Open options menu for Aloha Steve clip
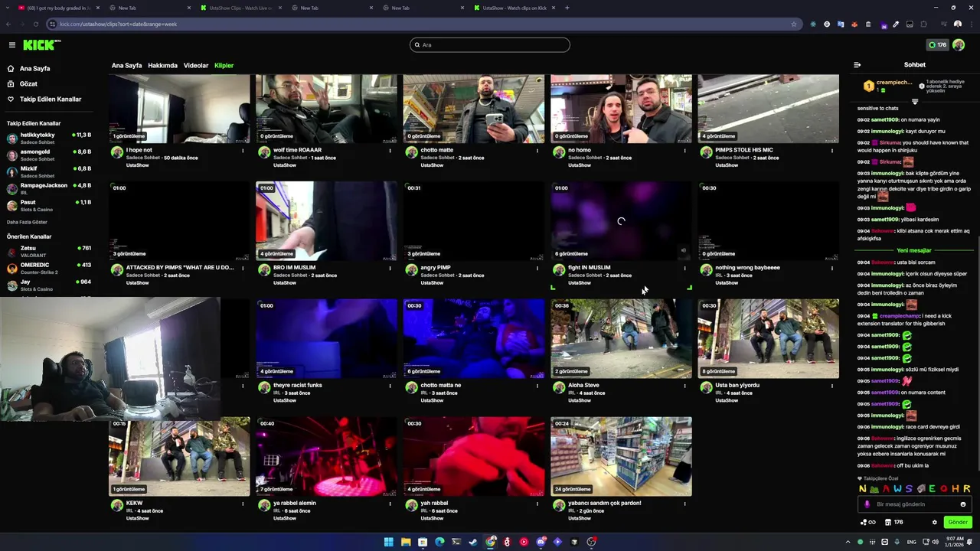The image size is (980, 551). click(x=684, y=386)
